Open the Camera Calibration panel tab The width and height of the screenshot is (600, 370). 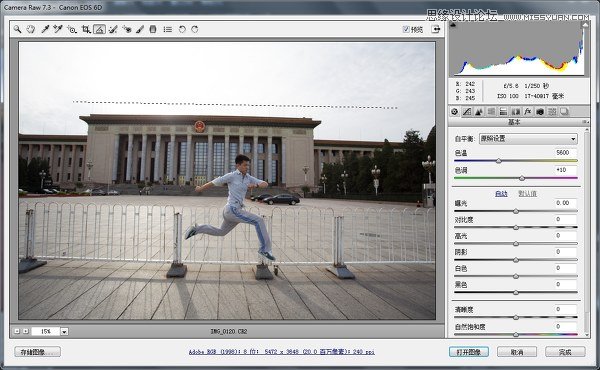540,111
